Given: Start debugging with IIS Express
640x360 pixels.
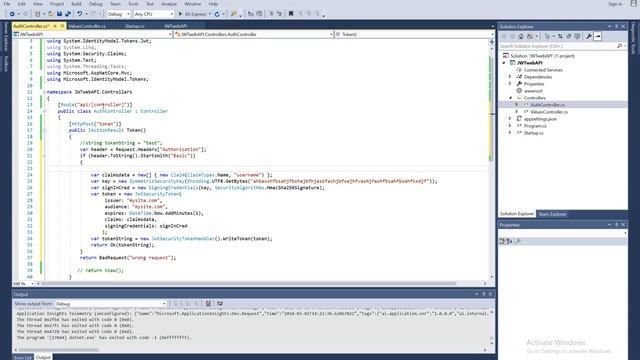Looking at the screenshot, I should (193, 14).
